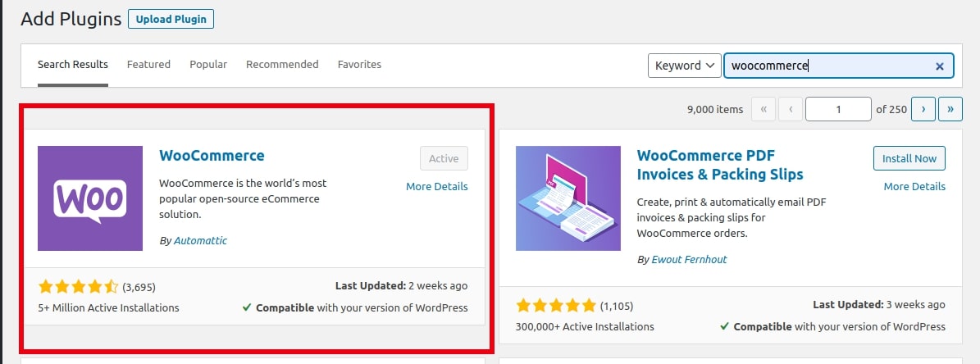The image size is (980, 364).
Task: Install the PDF Invoices & Packing Slips plugin
Action: click(x=909, y=158)
